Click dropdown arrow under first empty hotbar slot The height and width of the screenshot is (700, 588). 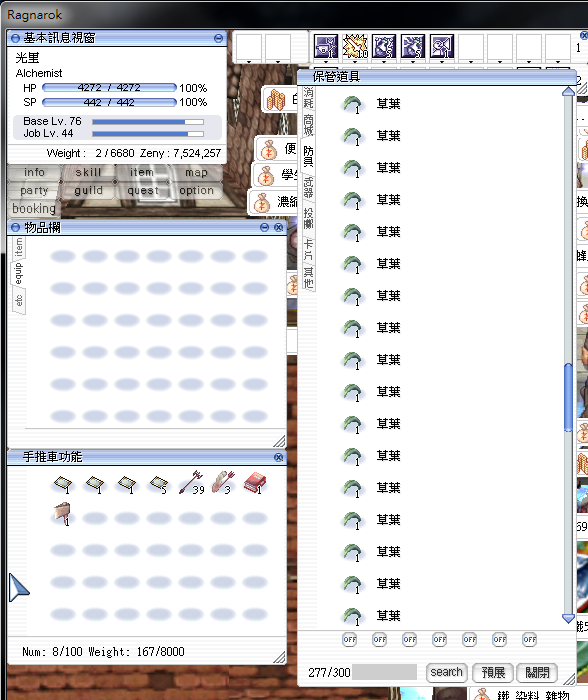(249, 62)
